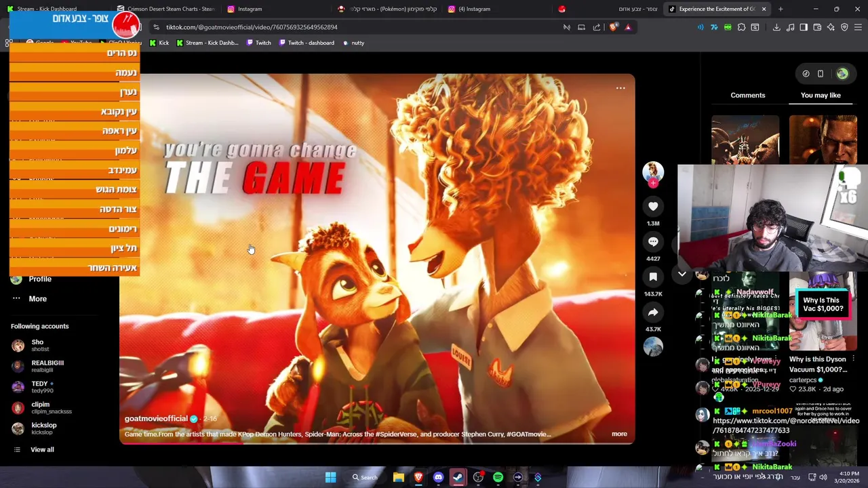Open Windows Start menu
The image size is (868, 488).
point(330,477)
